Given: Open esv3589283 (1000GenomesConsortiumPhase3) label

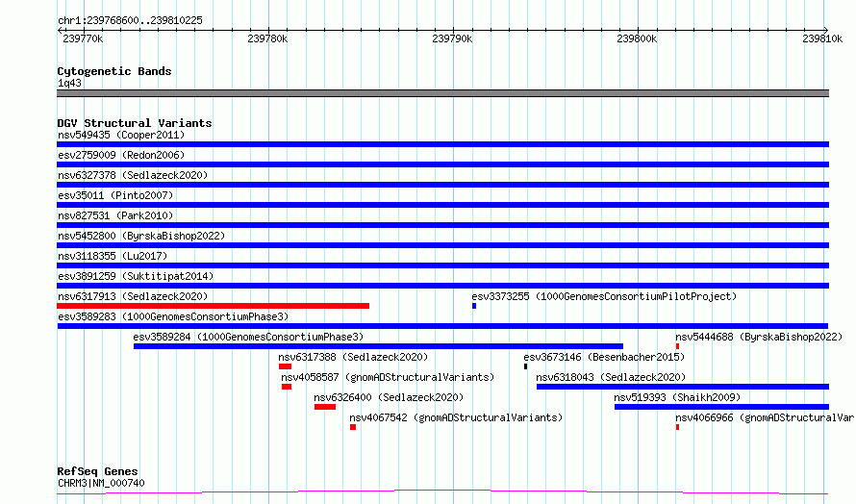Looking at the screenshot, I should tap(173, 316).
